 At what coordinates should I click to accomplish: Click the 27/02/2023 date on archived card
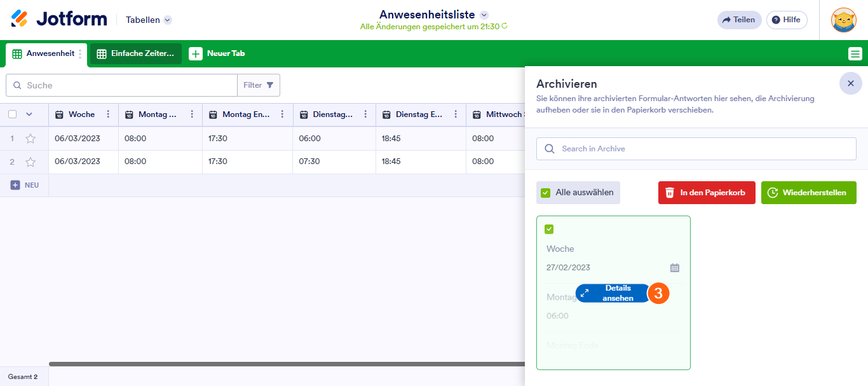(x=569, y=268)
